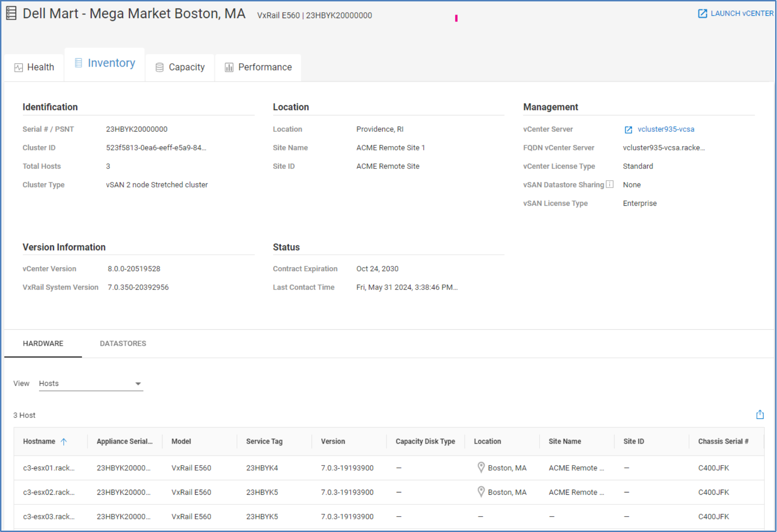Viewport: 777px width, 532px height.
Task: Select the HARDWARE sub-tab
Action: (43, 343)
